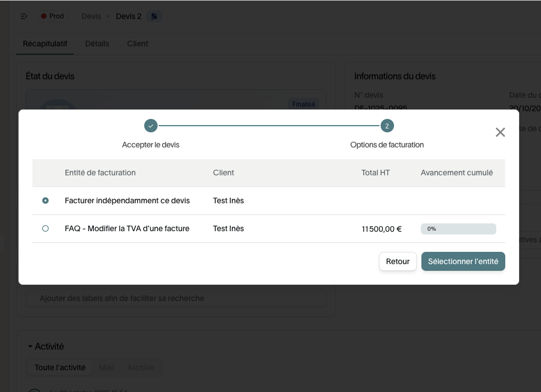Select the 'Archive' activity tab

pyautogui.click(x=140, y=367)
